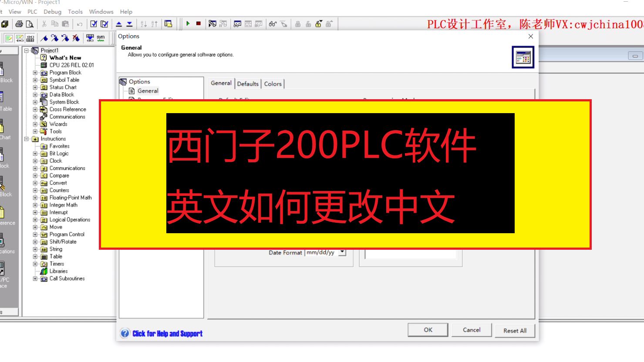Screen dimensions: 644x362
Task: Select "What's New" in project tree
Action: tap(65, 58)
